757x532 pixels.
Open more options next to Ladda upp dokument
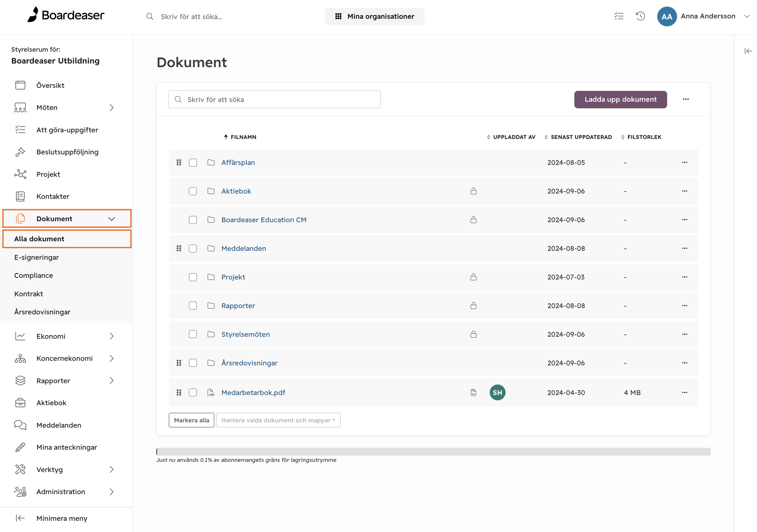click(x=686, y=99)
